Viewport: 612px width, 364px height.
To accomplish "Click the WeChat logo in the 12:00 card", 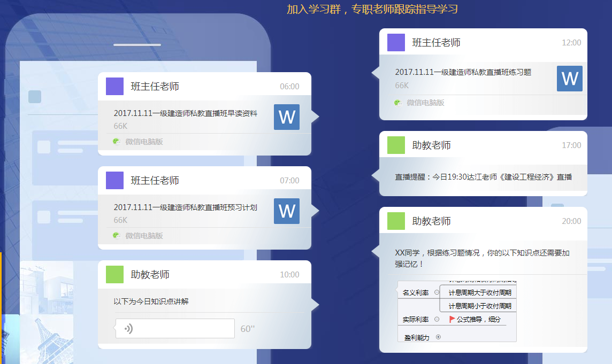I will (x=398, y=103).
